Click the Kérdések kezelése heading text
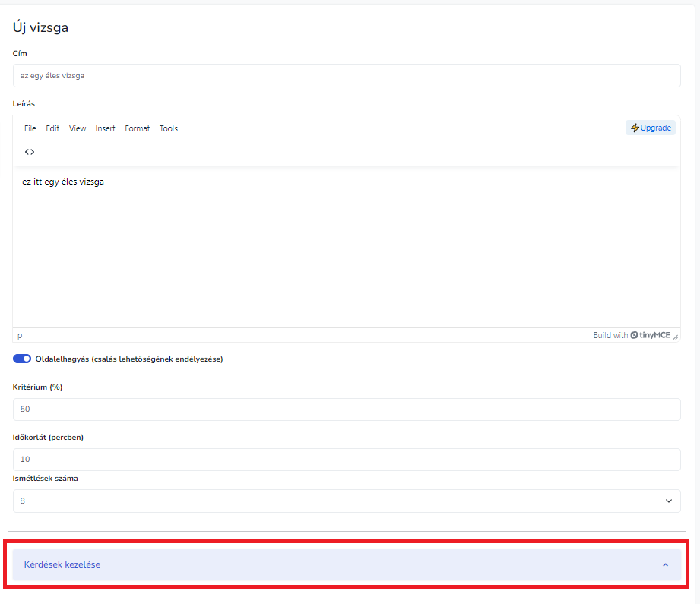The image size is (700, 604). (62, 564)
